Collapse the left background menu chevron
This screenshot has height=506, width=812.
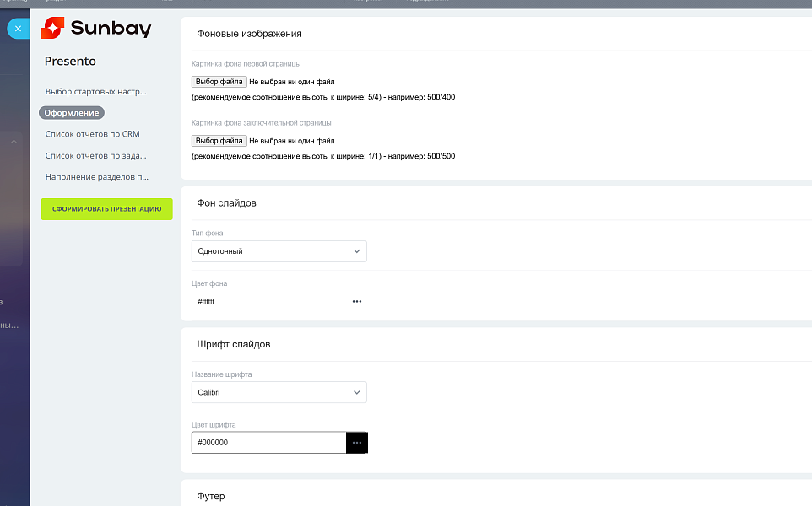click(x=14, y=142)
